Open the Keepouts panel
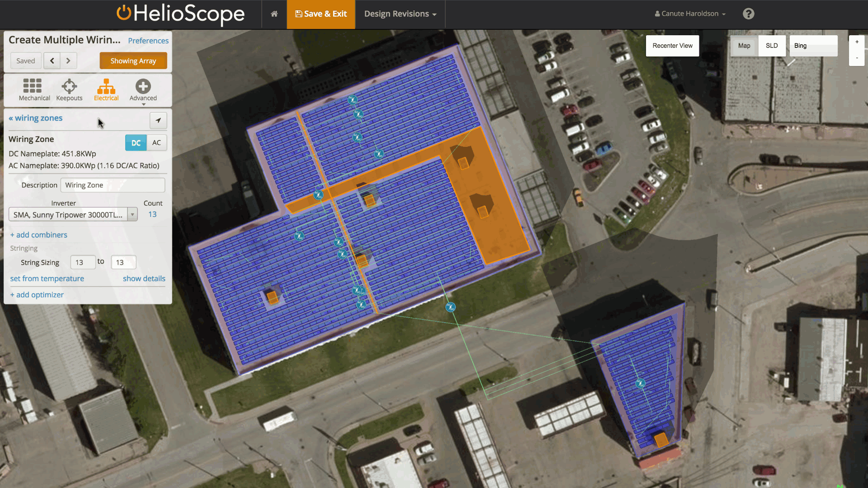 (69, 90)
